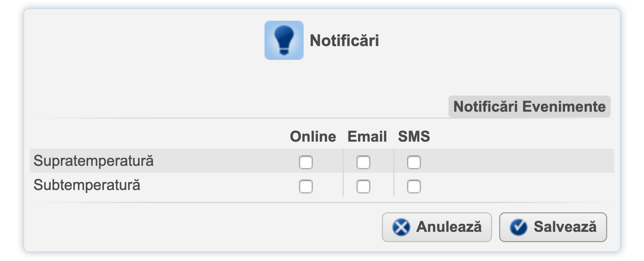Enable Online notification for Supratemperatură
The image size is (644, 261).
306,162
